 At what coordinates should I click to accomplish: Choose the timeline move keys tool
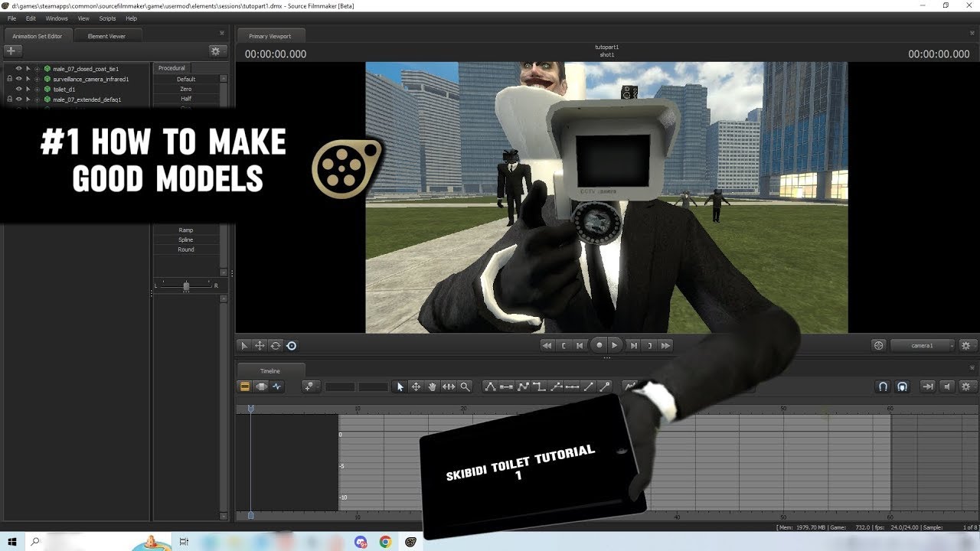[416, 387]
